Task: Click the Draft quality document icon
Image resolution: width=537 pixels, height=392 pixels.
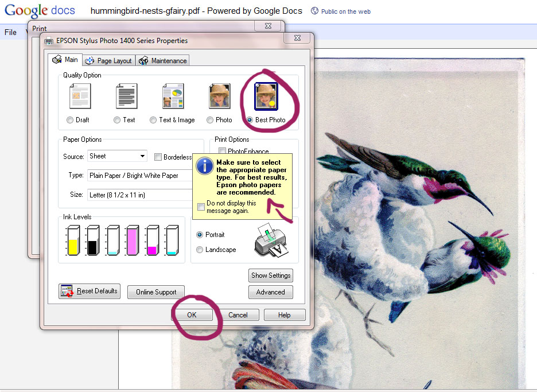Action: coord(80,96)
